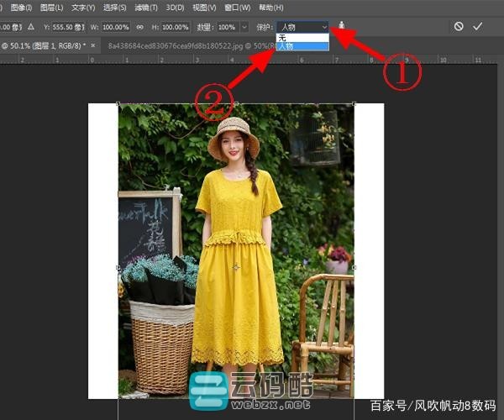Expand the 数量 amount dropdown arrow

[x=244, y=27]
